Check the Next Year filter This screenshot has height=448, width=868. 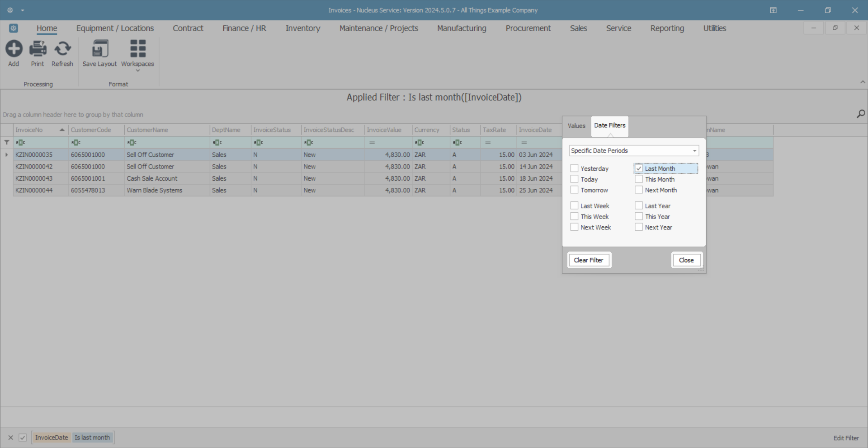pyautogui.click(x=639, y=228)
